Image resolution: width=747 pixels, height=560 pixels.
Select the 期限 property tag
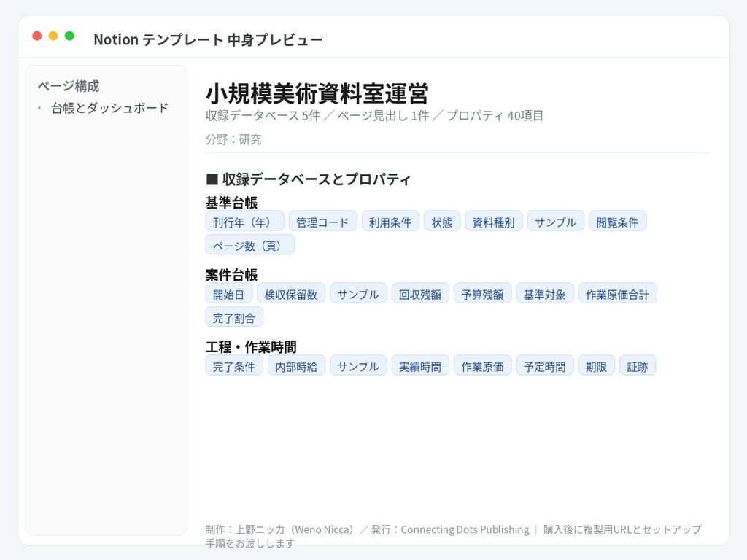[x=597, y=366]
